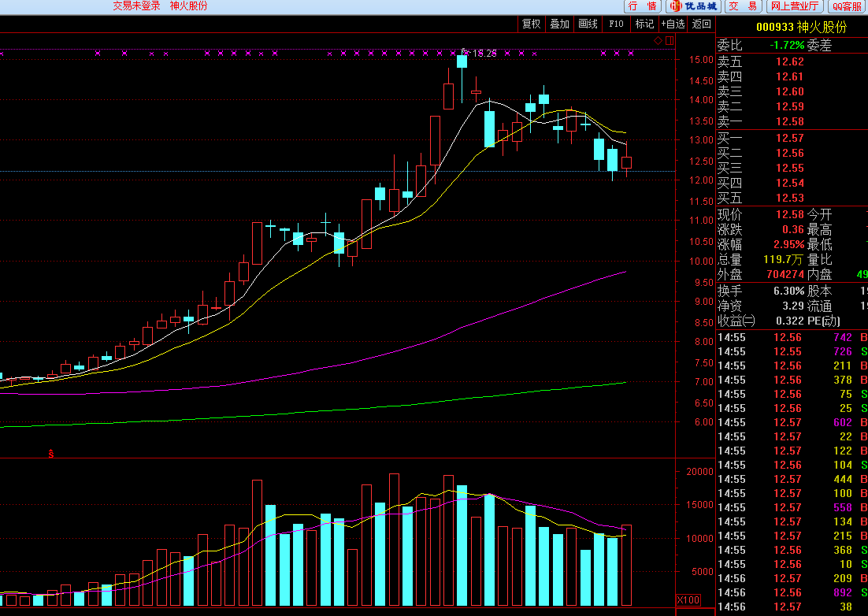Click the 今开 label

pos(819,214)
